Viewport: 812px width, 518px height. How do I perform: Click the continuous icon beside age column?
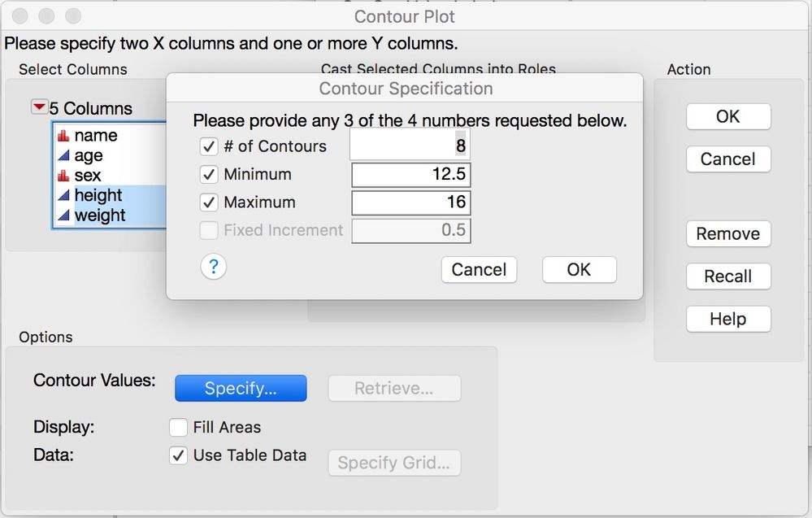pyautogui.click(x=63, y=155)
